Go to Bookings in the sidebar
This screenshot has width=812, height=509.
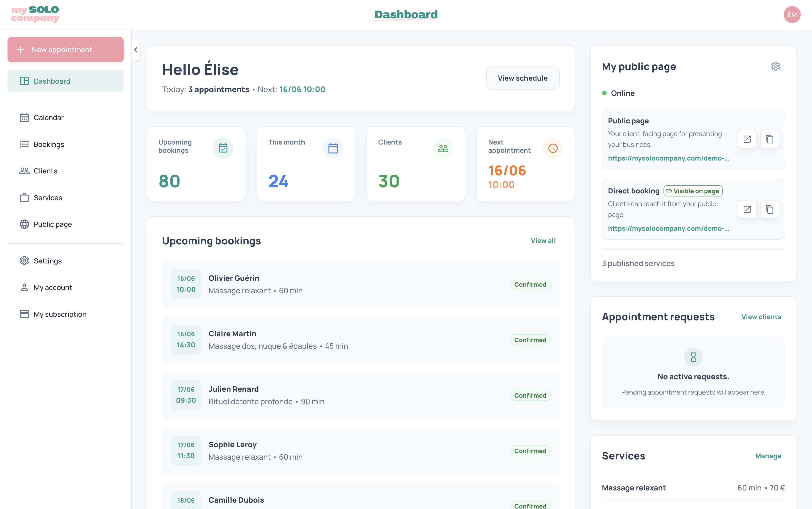65,144
